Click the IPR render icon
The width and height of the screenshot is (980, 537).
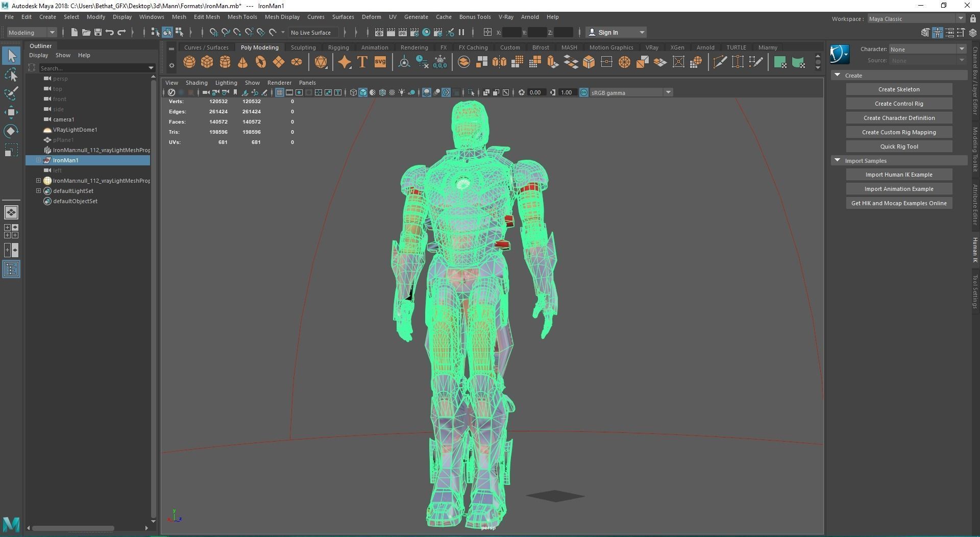pos(402,32)
